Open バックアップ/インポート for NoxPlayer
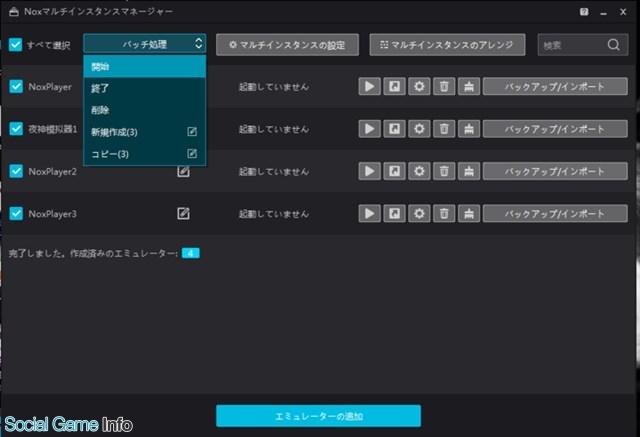The width and height of the screenshot is (640, 437). [x=555, y=87]
